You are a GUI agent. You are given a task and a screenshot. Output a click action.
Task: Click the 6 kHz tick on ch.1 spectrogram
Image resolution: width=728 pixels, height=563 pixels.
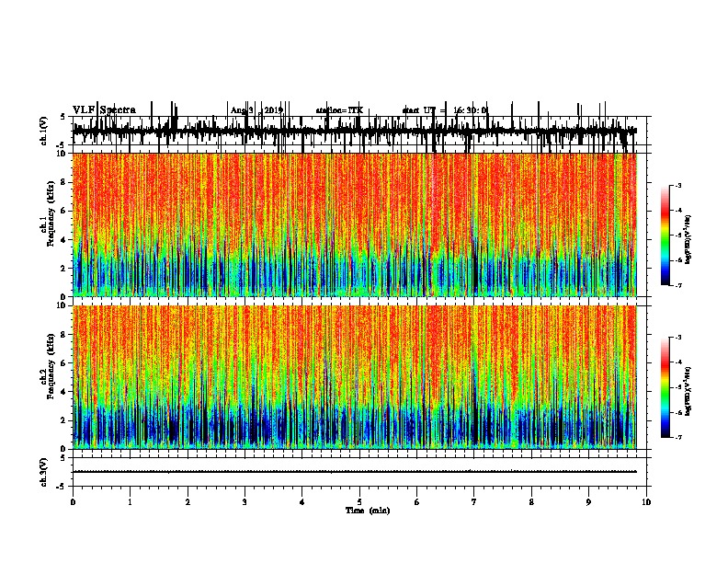tap(64, 211)
